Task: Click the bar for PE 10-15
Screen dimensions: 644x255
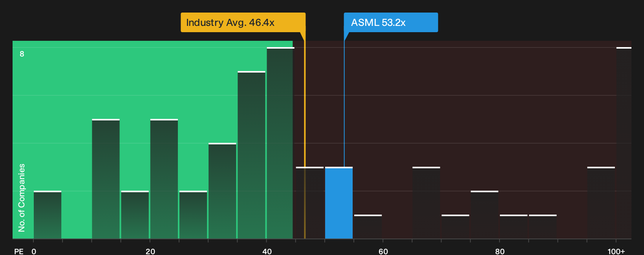Action: click(106, 179)
